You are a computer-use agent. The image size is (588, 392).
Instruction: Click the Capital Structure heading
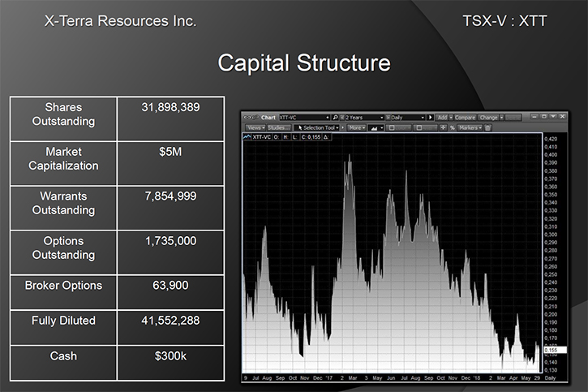[x=304, y=63]
